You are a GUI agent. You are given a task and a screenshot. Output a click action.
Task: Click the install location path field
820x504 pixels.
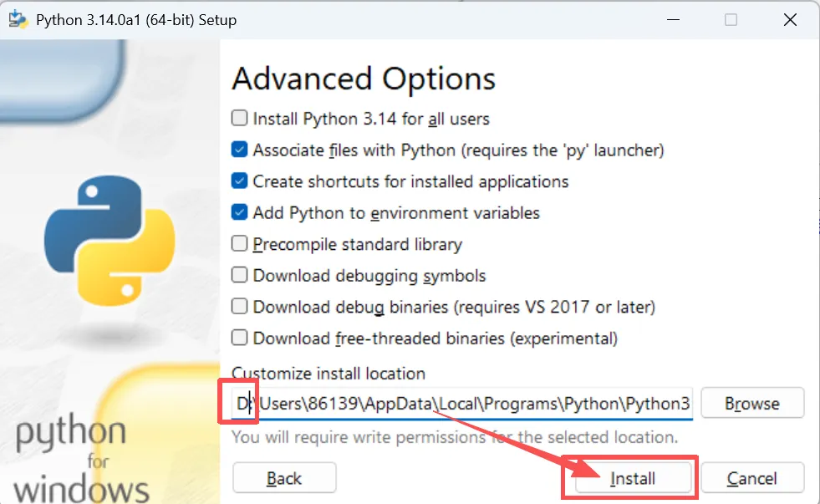[x=462, y=403]
